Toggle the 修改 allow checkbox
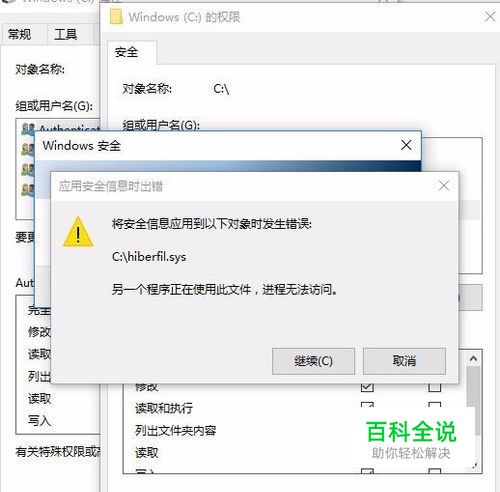Screen dimensions: 500x492 pos(367,387)
